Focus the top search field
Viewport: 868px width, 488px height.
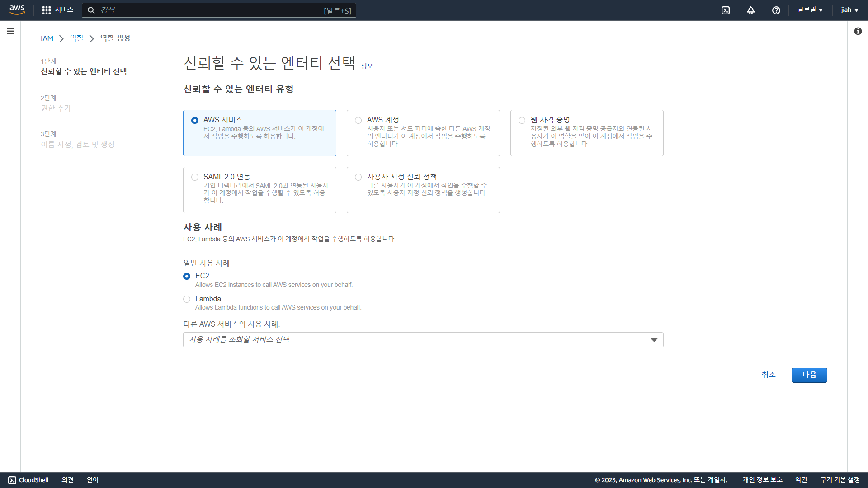pos(219,10)
